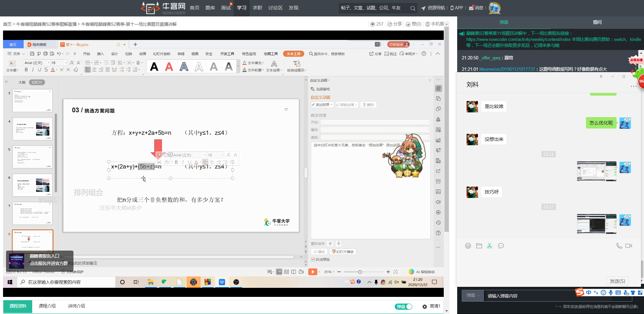This screenshot has height=314, width=644.
Task: Open 题库 in nowcoder top navigation
Action: click(x=210, y=8)
